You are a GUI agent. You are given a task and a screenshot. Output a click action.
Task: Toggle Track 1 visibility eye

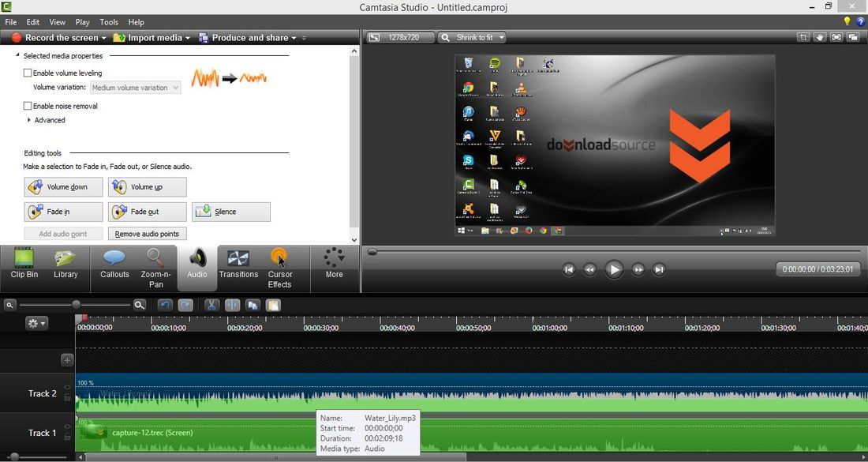(x=68, y=426)
